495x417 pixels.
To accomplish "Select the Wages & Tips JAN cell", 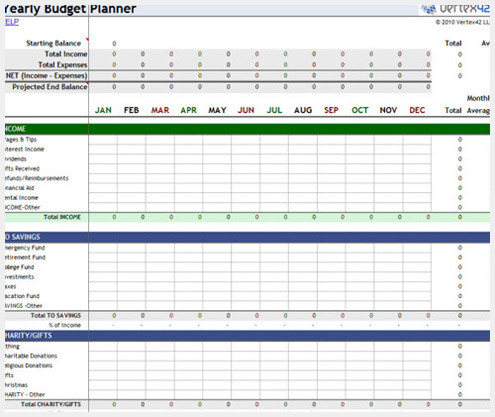I will (x=103, y=140).
